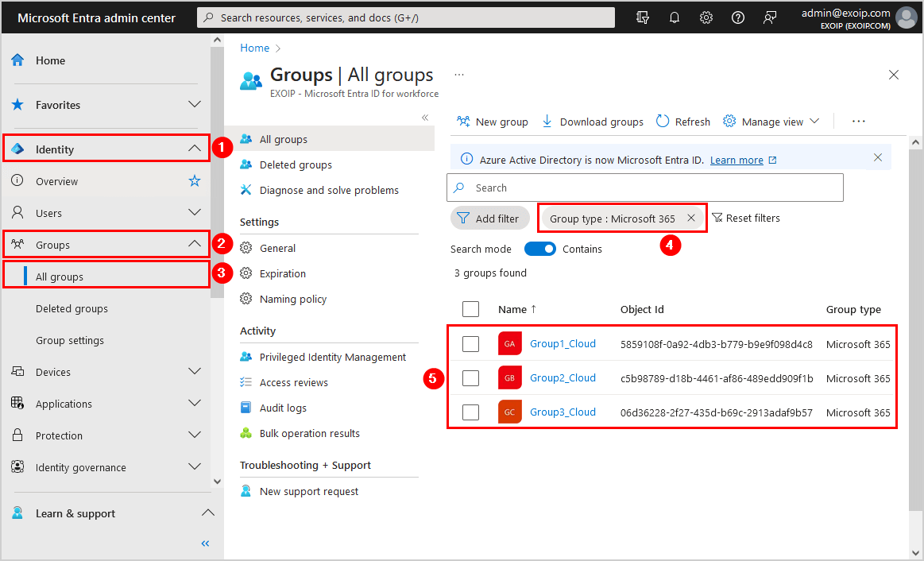Refresh the groups list
Screen dimensions: 924x561
coord(683,122)
